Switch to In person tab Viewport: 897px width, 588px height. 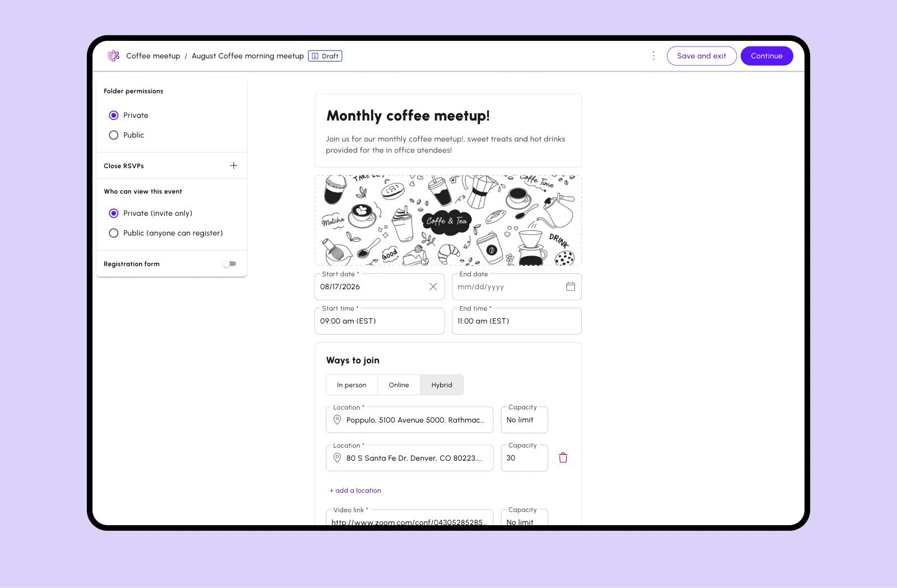coord(352,385)
